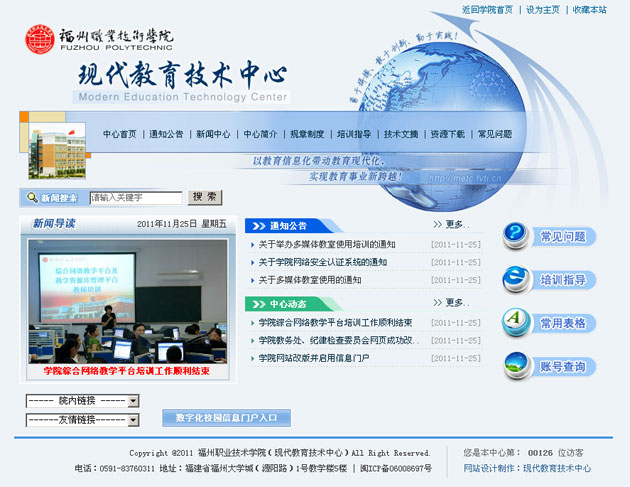The image size is (630, 487).
Task: Click the 常用表格 letter A icon
Action: click(x=517, y=323)
